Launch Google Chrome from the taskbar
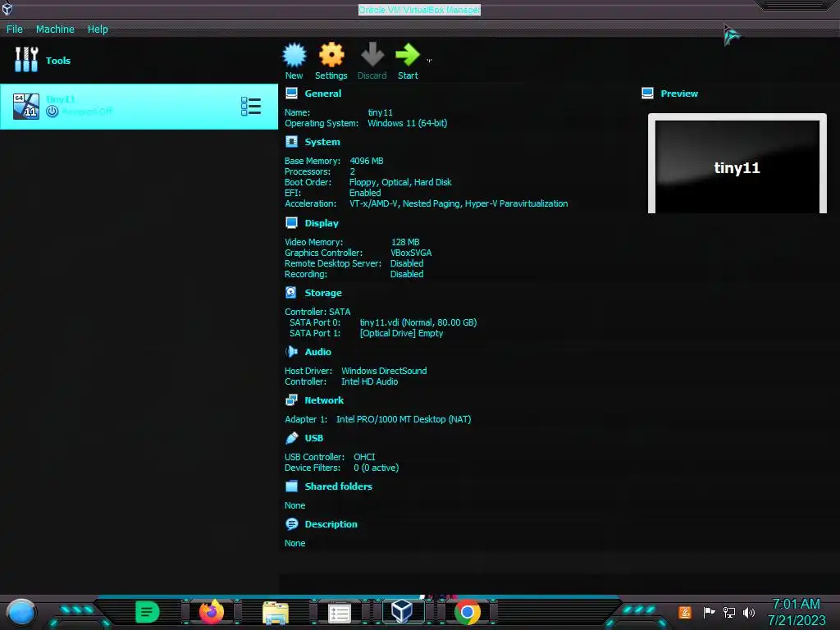This screenshot has width=840, height=630. 467,612
